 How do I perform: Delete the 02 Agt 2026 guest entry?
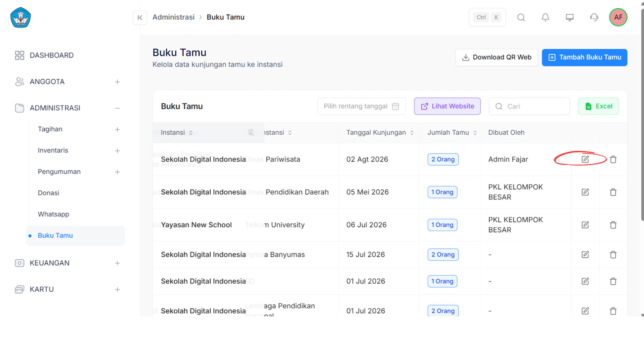coord(613,159)
